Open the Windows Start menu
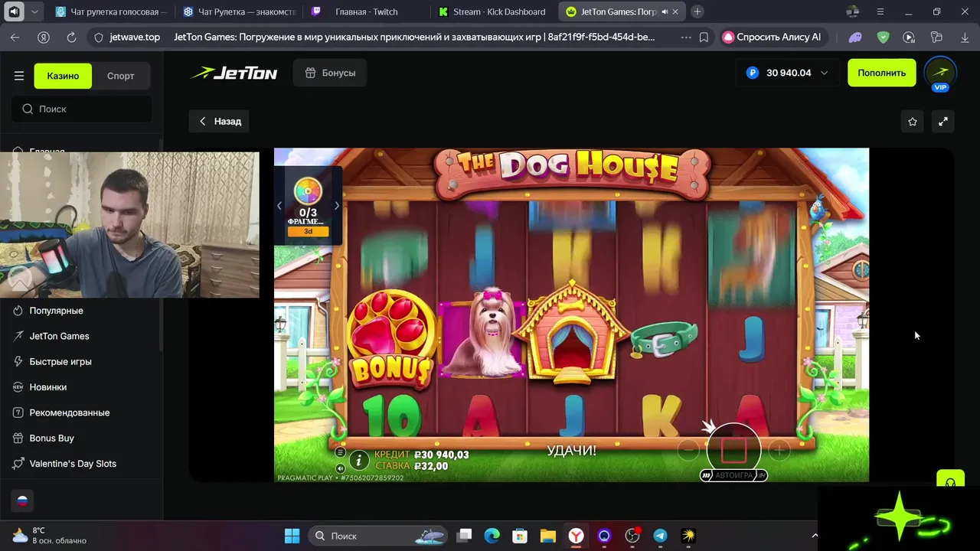This screenshot has height=551, width=980. tap(292, 536)
